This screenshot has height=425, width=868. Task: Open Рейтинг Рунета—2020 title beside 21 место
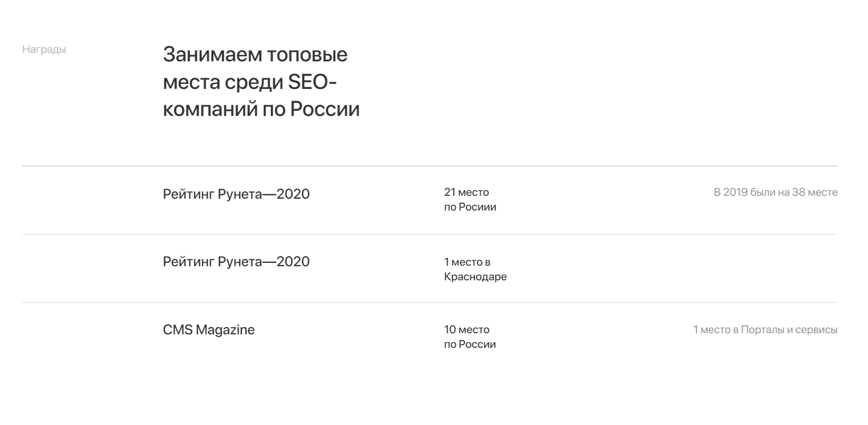click(x=236, y=194)
